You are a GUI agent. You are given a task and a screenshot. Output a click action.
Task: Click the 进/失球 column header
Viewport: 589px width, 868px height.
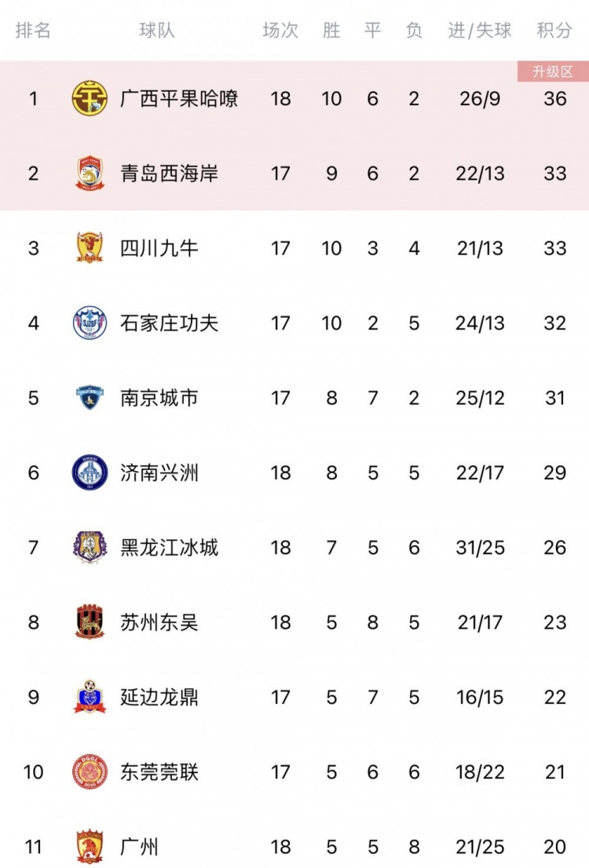pyautogui.click(x=480, y=30)
